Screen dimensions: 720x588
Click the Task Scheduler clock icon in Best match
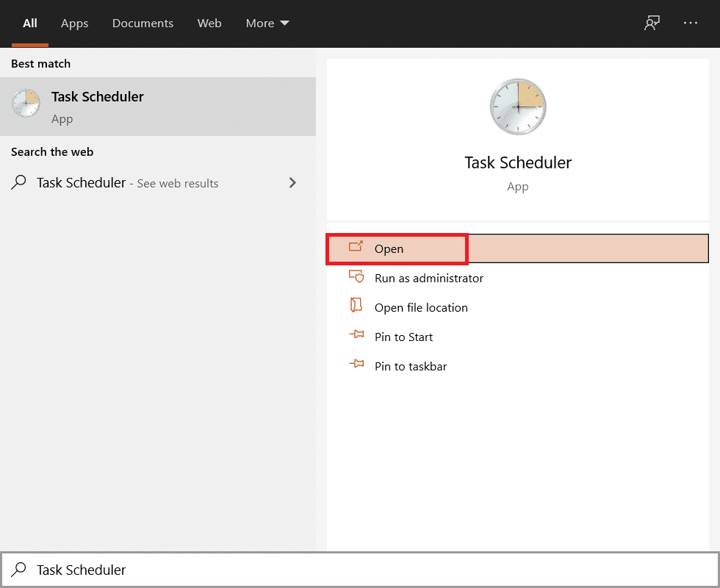coord(26,104)
